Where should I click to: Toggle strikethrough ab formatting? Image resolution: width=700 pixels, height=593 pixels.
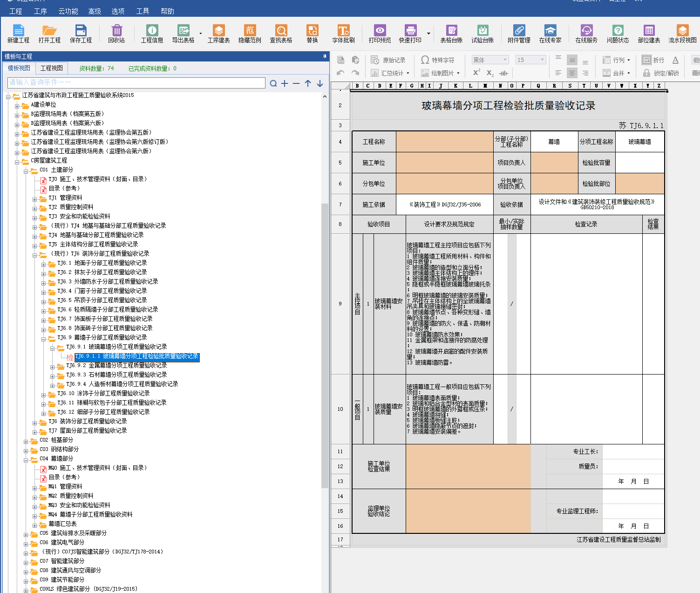(503, 73)
